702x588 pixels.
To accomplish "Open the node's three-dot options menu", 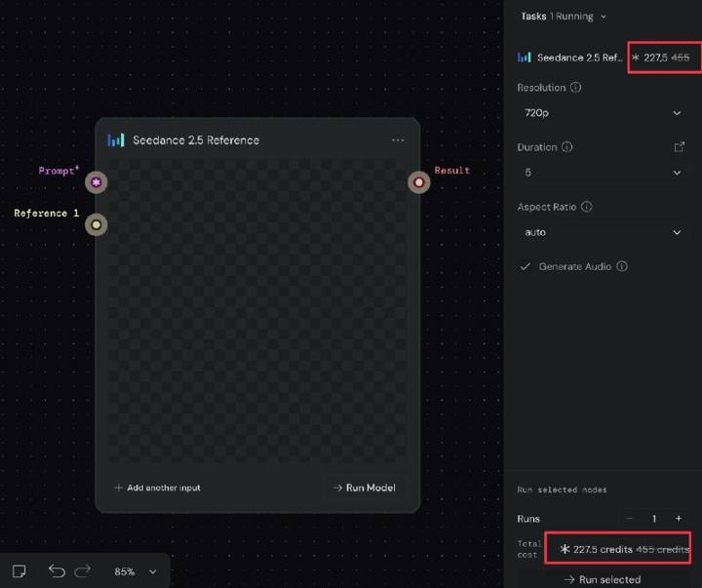I will pos(398,140).
